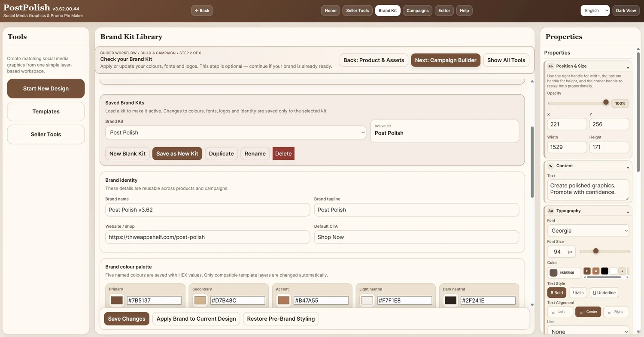Delete the selected brand kit

click(283, 153)
